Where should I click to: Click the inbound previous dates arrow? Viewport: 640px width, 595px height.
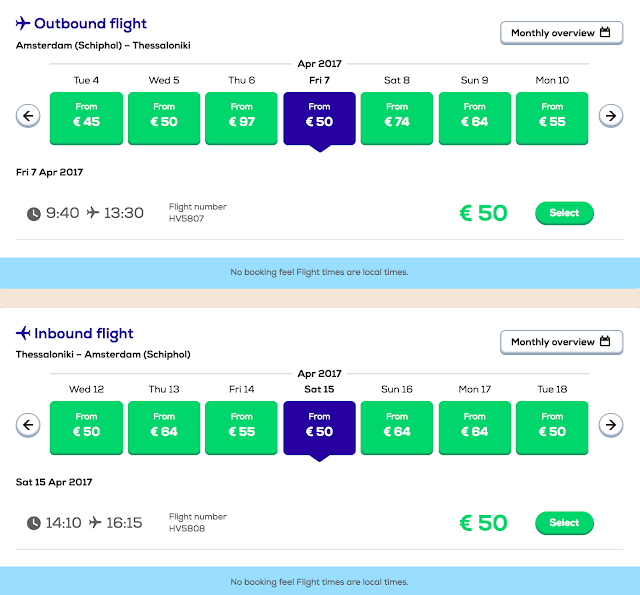28,425
